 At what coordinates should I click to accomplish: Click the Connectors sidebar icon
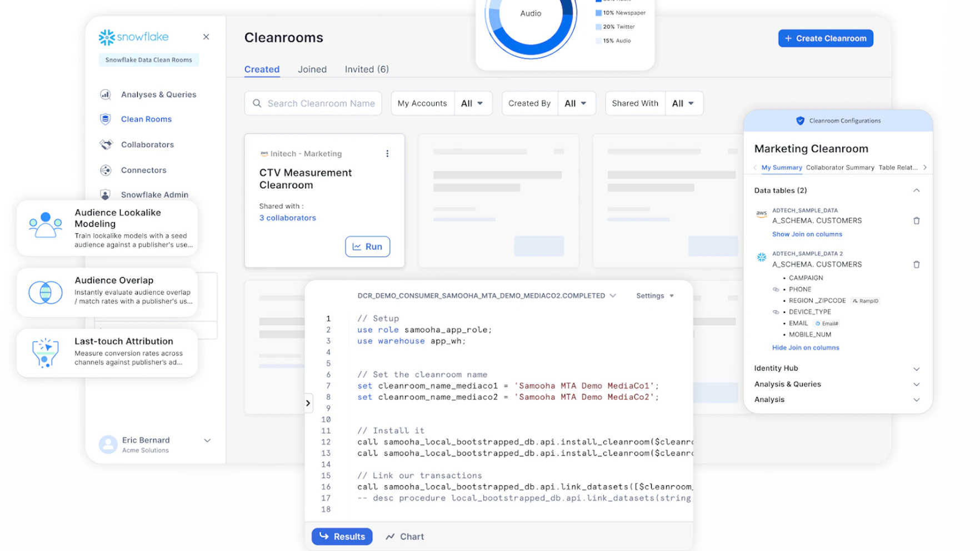click(x=106, y=170)
